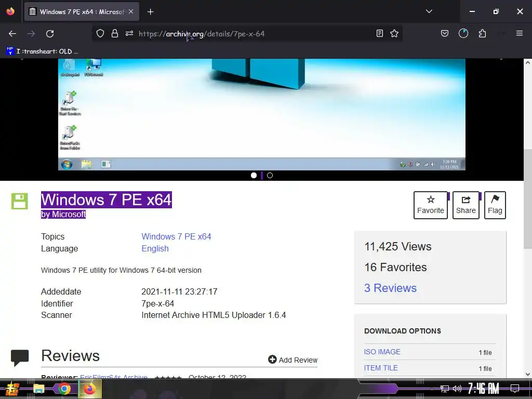Select the 16 Favorites text

click(x=395, y=267)
